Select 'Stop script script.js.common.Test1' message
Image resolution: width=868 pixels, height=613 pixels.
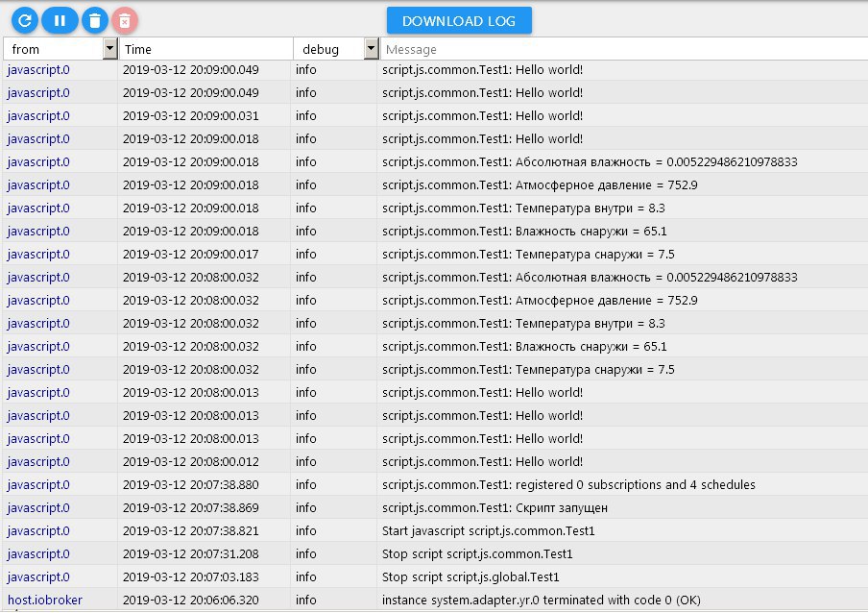tap(477, 553)
